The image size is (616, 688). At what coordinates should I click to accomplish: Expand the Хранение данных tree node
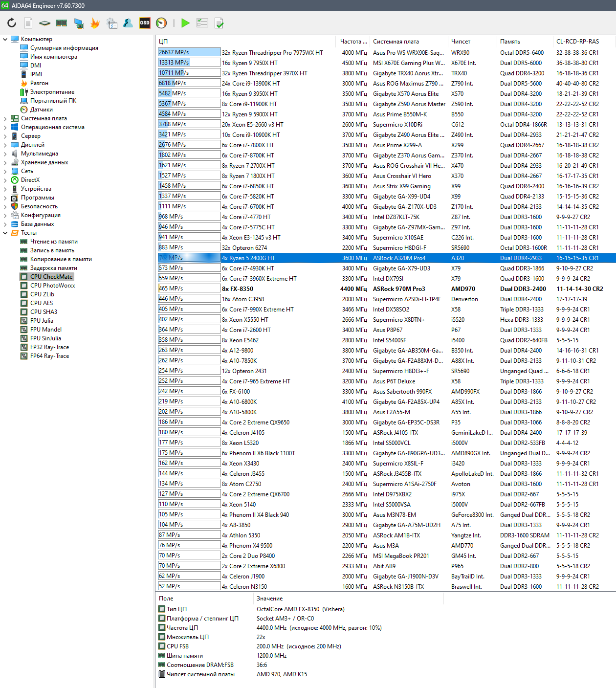point(5,162)
